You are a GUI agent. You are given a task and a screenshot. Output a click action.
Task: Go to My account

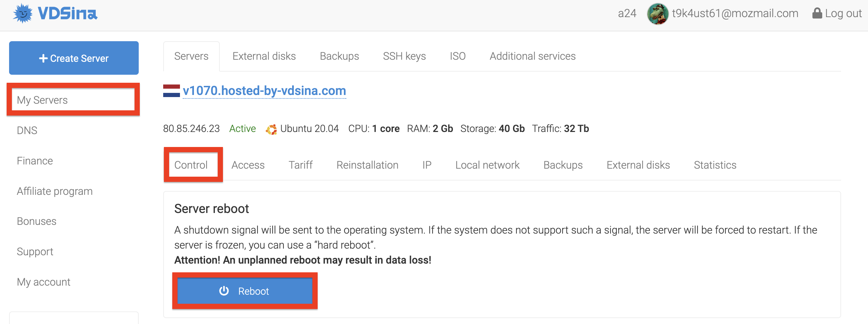tap(44, 282)
